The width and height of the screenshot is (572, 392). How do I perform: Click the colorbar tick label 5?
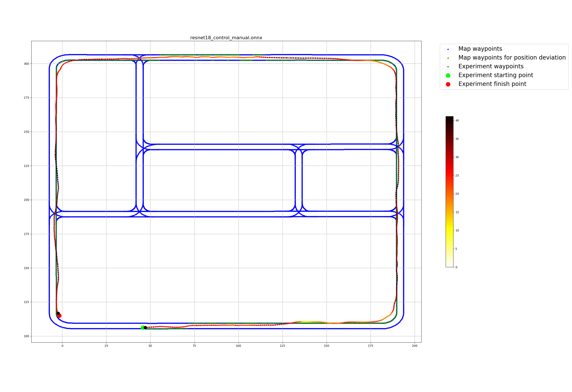click(x=456, y=249)
